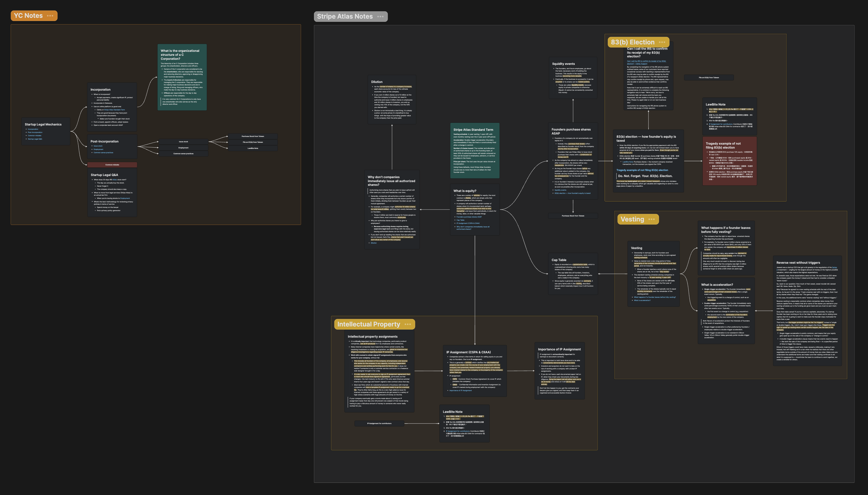Click the Tragedy example of not filing heading link

coord(642,170)
